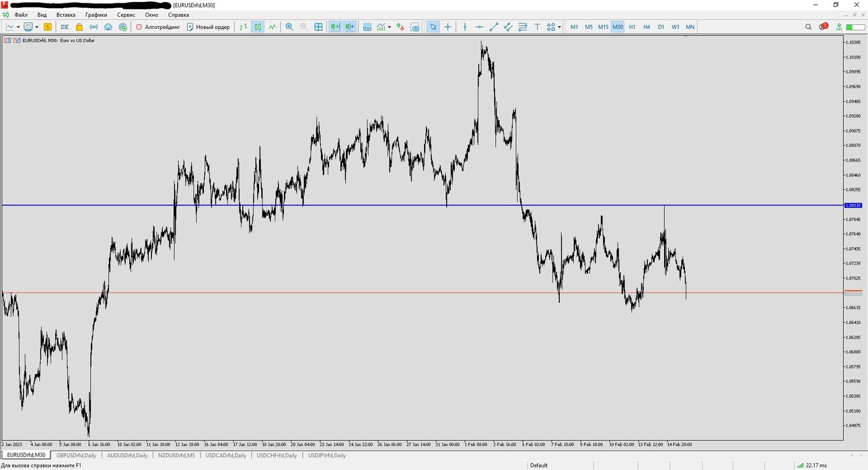
Task: Switch timeframe to H1
Action: [632, 27]
